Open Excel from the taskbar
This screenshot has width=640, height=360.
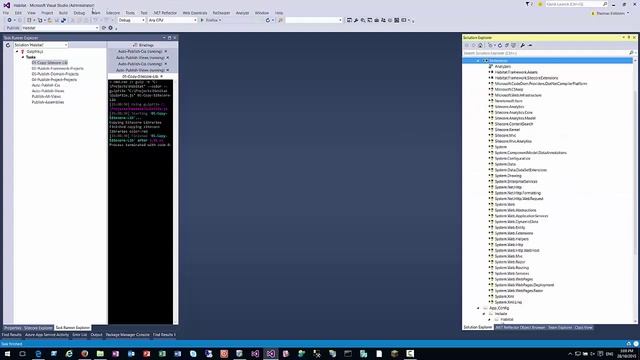click(162, 354)
